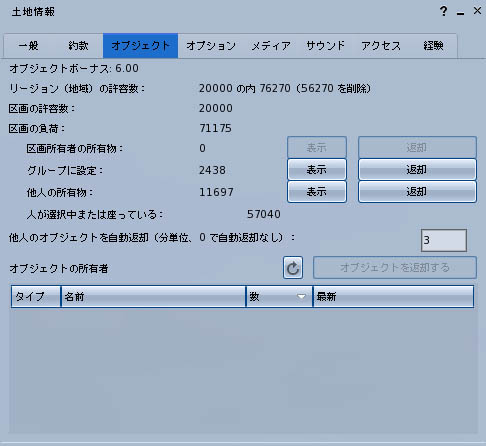Minimize the 土地情報 window

pos(461,13)
